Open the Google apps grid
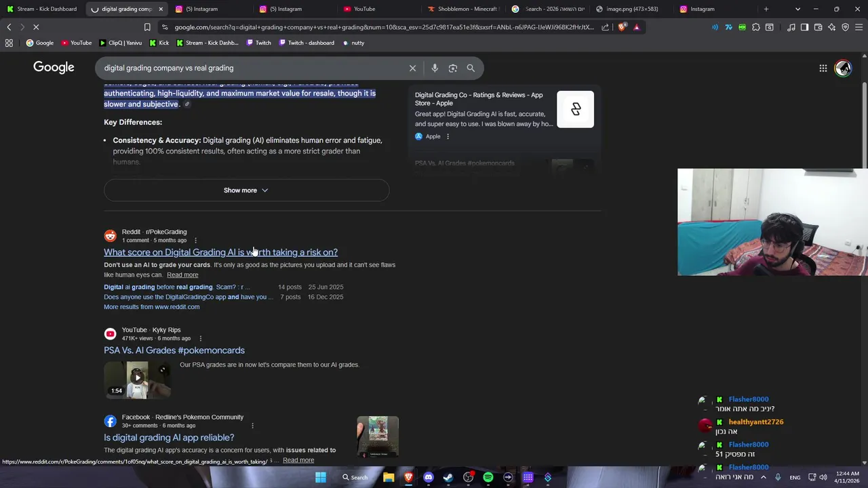The height and width of the screenshot is (488, 868). 823,68
